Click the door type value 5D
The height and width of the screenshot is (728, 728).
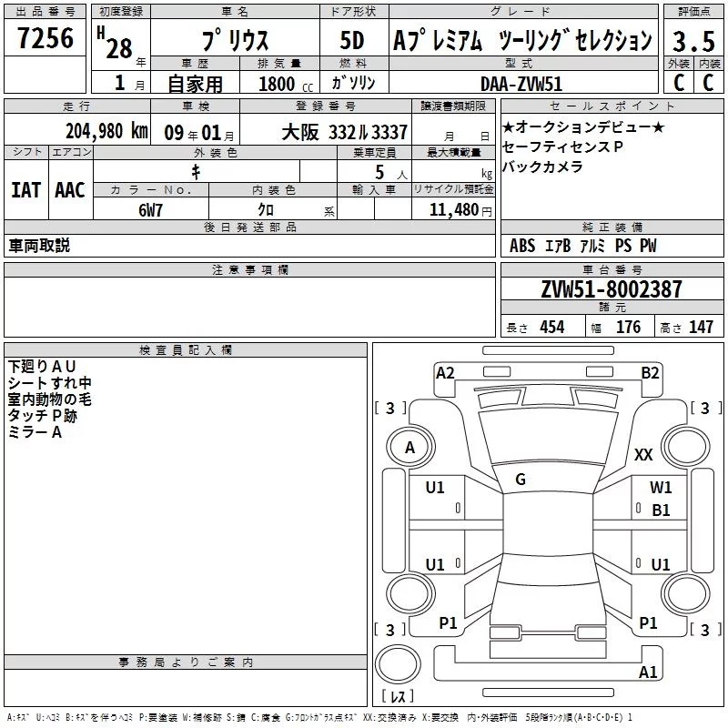(x=352, y=40)
